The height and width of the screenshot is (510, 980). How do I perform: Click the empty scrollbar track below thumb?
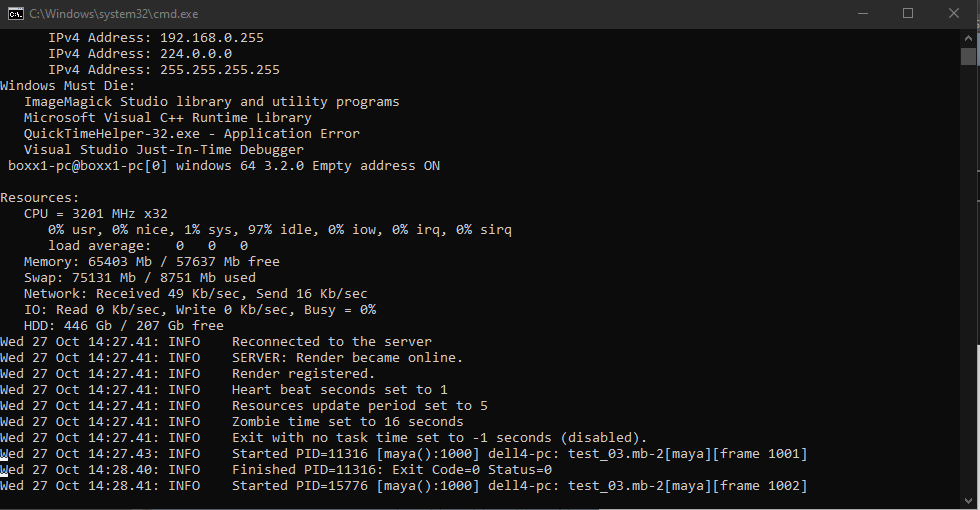click(x=968, y=278)
